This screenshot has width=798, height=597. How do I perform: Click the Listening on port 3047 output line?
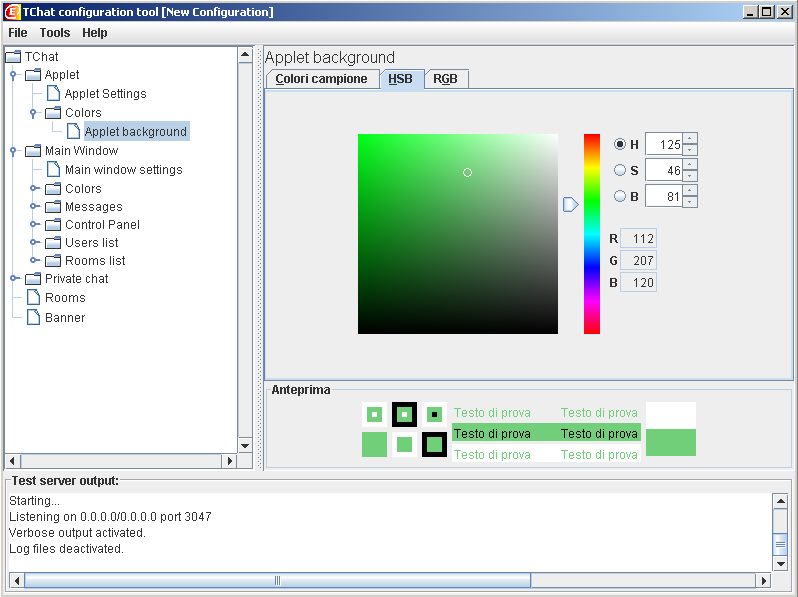point(110,517)
